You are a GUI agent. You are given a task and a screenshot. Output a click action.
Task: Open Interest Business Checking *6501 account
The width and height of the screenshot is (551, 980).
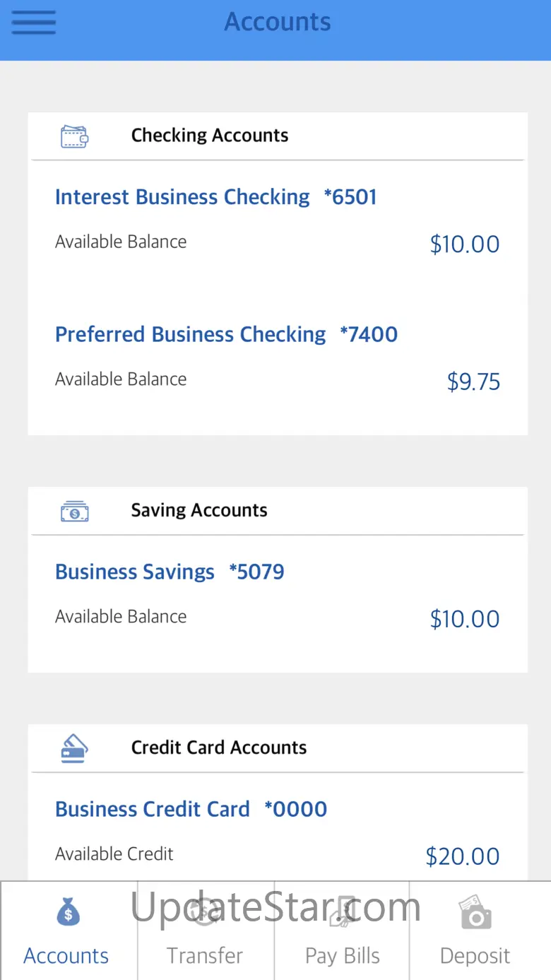click(x=215, y=197)
